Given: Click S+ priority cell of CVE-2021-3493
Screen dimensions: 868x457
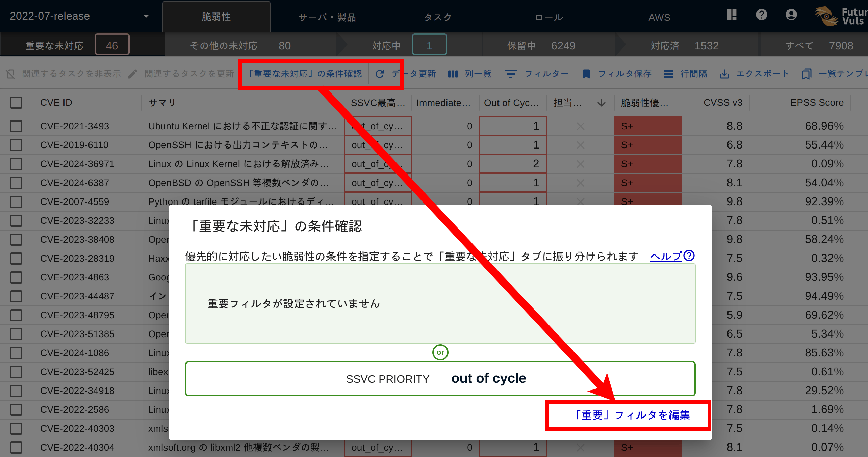Looking at the screenshot, I should (648, 126).
